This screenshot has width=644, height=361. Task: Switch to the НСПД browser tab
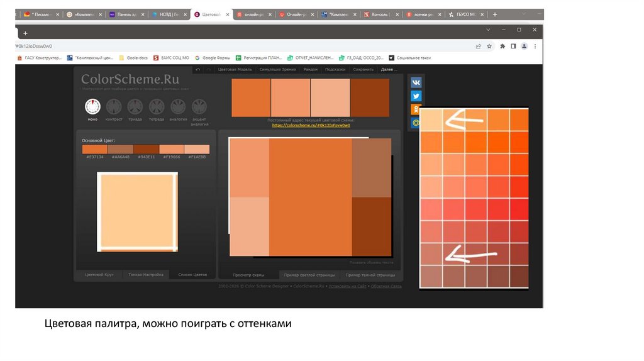click(167, 14)
